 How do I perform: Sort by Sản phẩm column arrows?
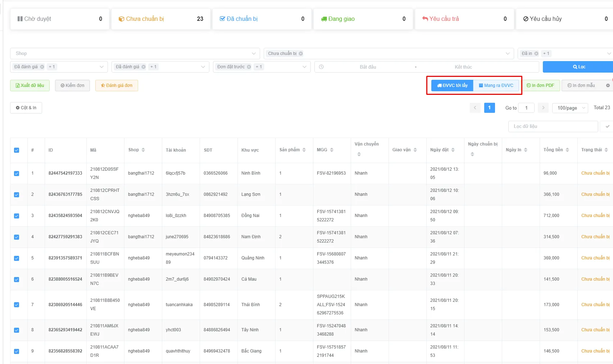pyautogui.click(x=304, y=150)
